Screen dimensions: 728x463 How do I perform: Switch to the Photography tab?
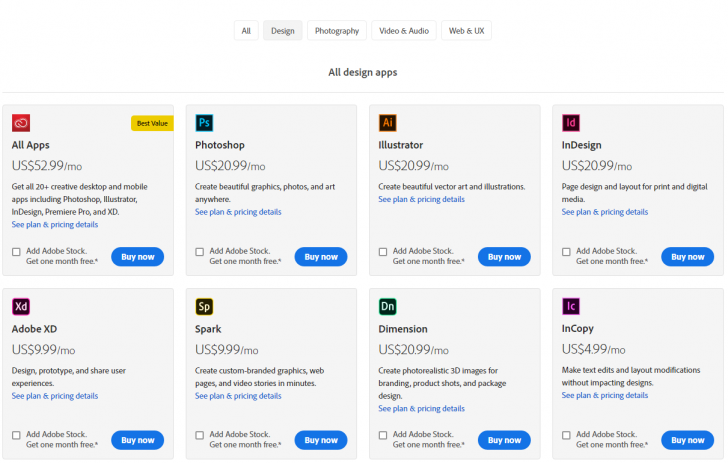coord(337,31)
